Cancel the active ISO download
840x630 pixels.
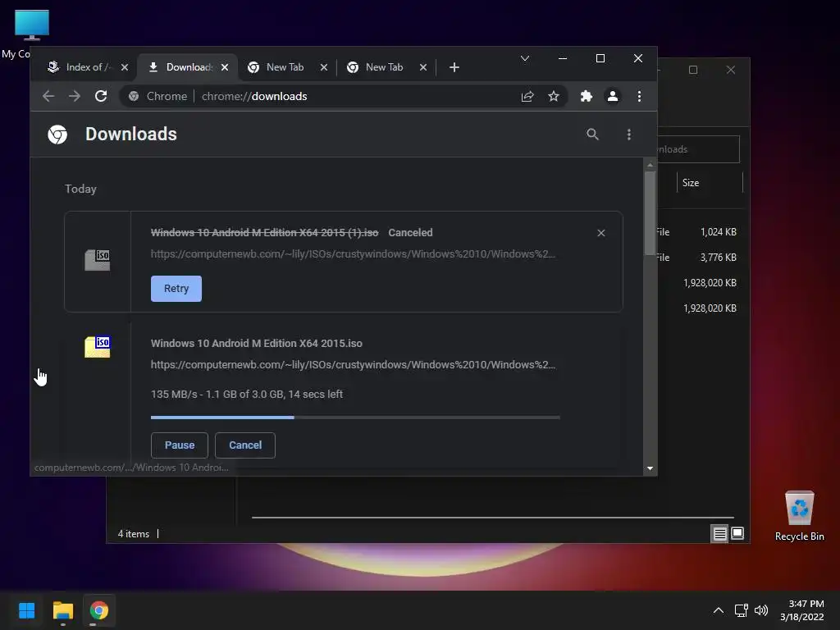point(245,445)
